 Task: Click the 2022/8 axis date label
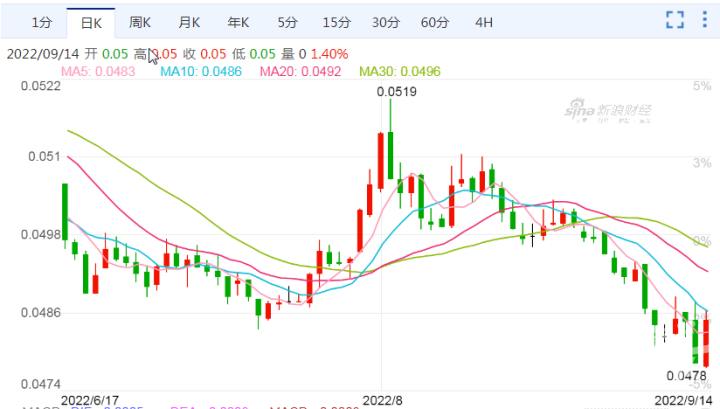(382, 400)
